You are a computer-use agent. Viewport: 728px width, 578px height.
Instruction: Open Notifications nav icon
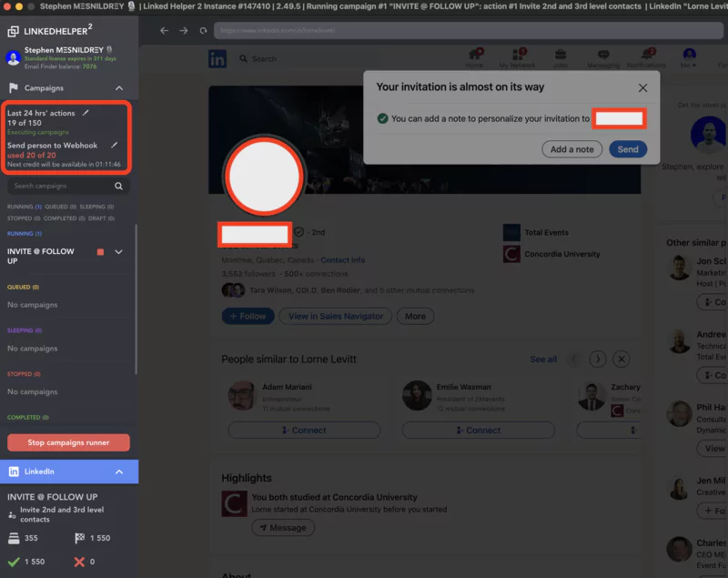coord(646,58)
